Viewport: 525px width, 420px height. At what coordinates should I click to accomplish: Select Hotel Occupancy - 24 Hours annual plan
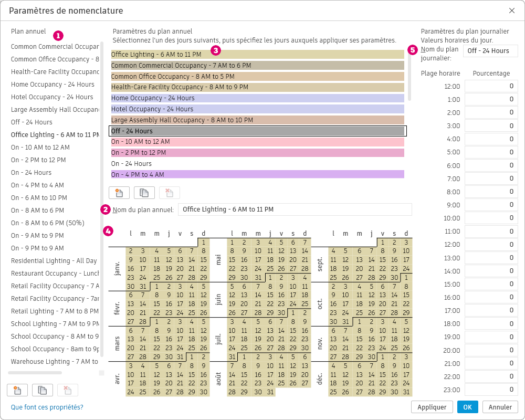point(52,97)
